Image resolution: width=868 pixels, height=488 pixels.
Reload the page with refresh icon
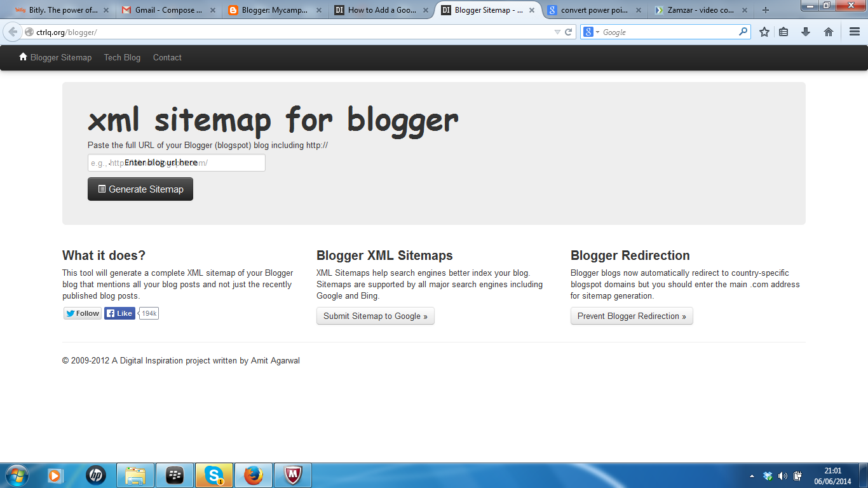pos(569,32)
